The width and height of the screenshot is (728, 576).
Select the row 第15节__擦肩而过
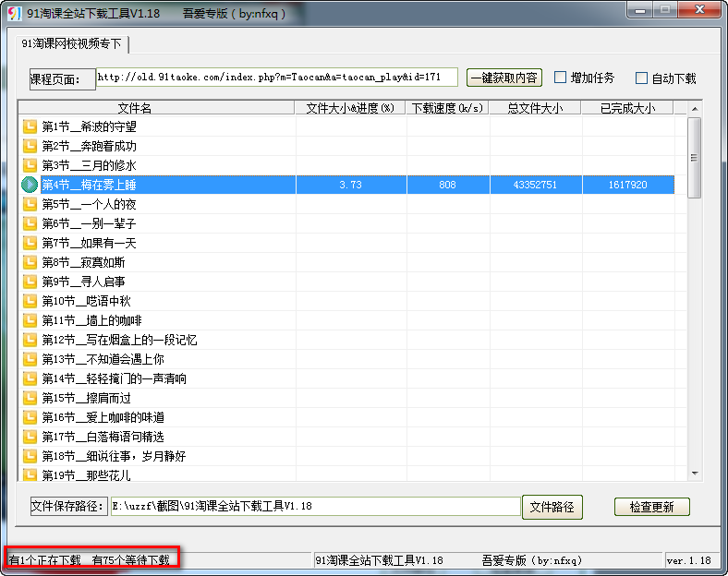(346, 398)
